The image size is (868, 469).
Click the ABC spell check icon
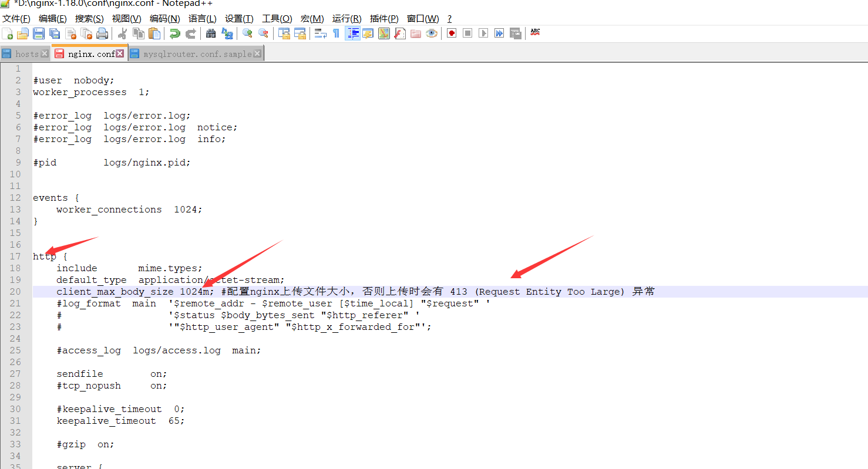(535, 32)
